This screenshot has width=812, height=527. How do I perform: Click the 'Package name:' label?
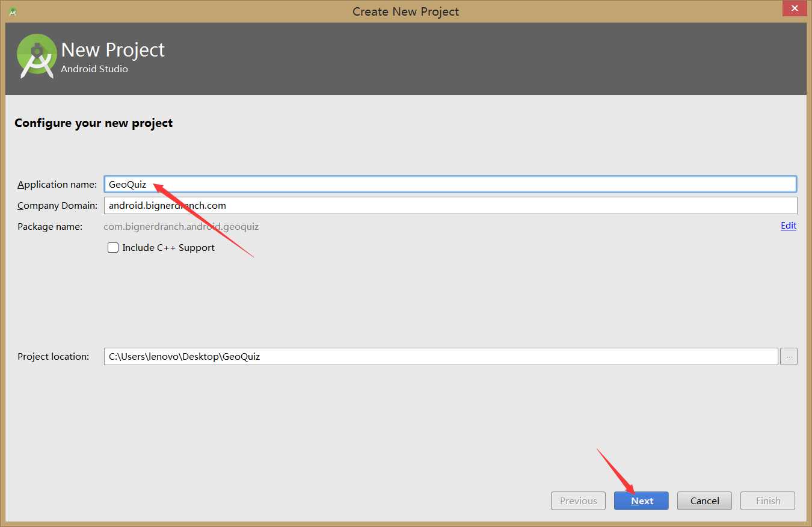coord(50,227)
